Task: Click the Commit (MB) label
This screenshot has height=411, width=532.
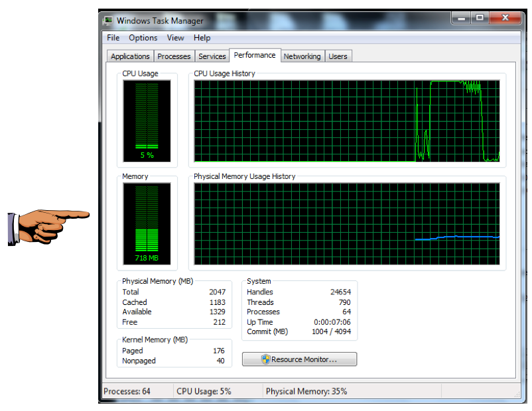Action: click(x=267, y=331)
